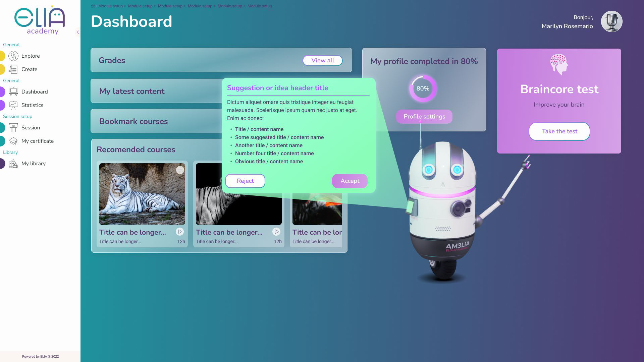Click the 80% profile progress ring
This screenshot has height=362, width=644.
423,88
